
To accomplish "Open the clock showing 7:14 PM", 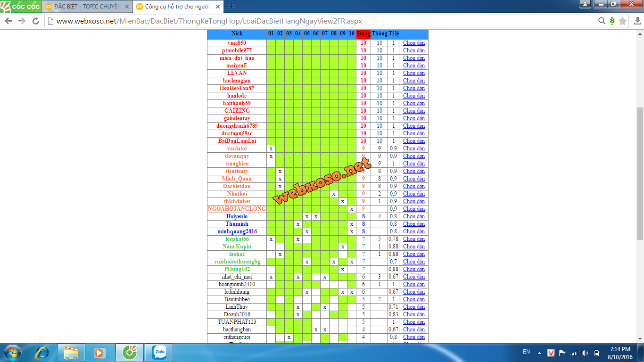I will click(620, 353).
